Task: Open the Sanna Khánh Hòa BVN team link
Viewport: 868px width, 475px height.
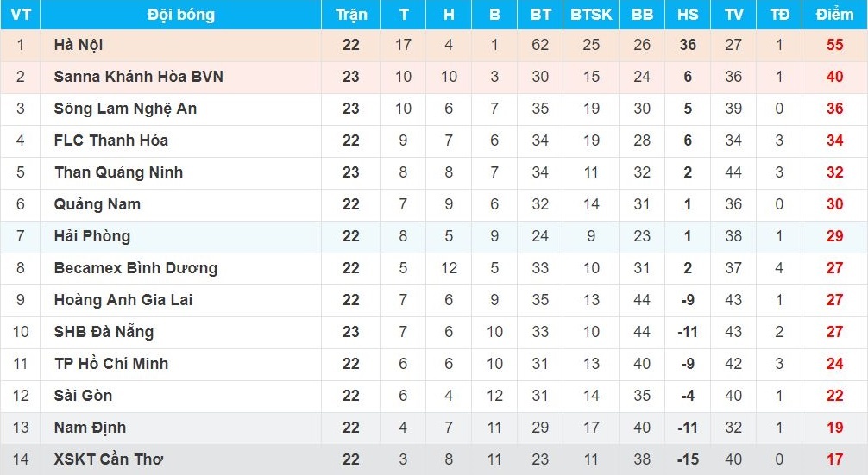Action: 138,77
